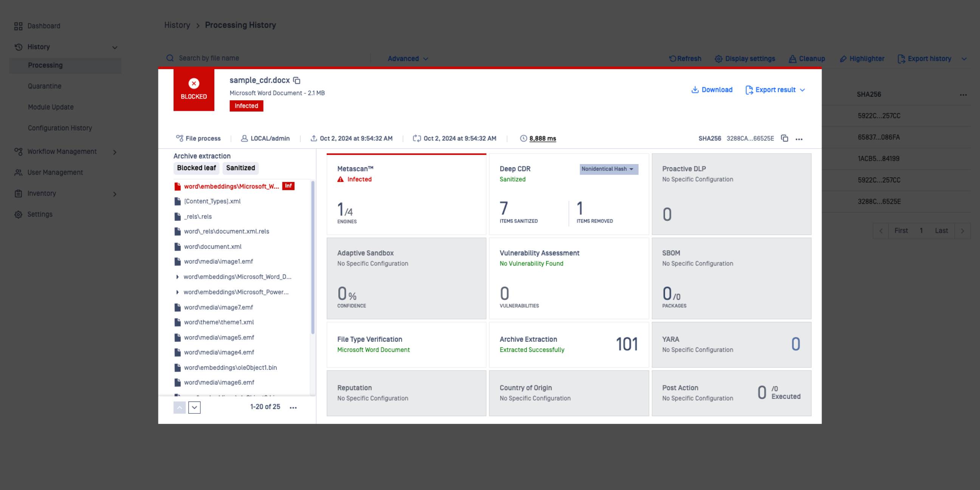Copy the sample_cdr.docx file name

297,81
